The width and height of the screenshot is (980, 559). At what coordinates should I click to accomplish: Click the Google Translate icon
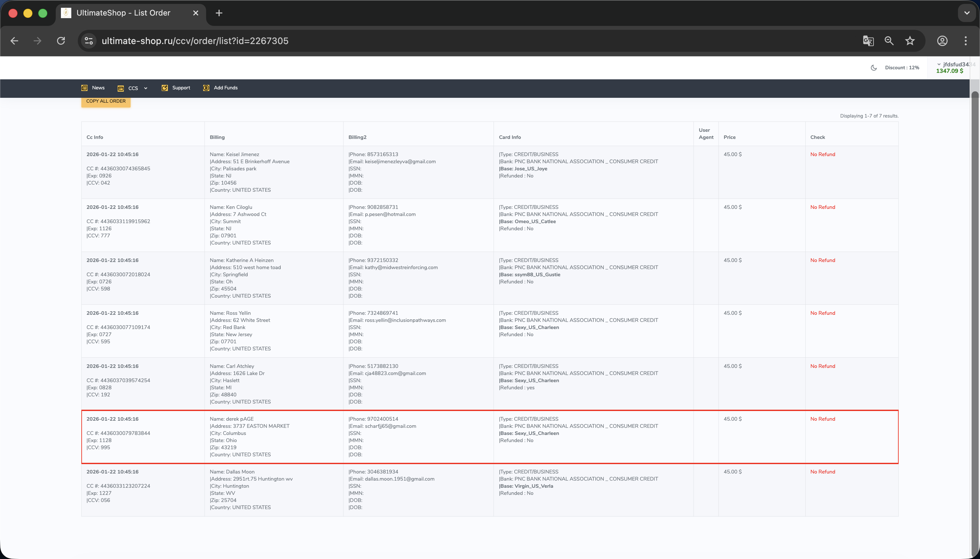tap(868, 41)
